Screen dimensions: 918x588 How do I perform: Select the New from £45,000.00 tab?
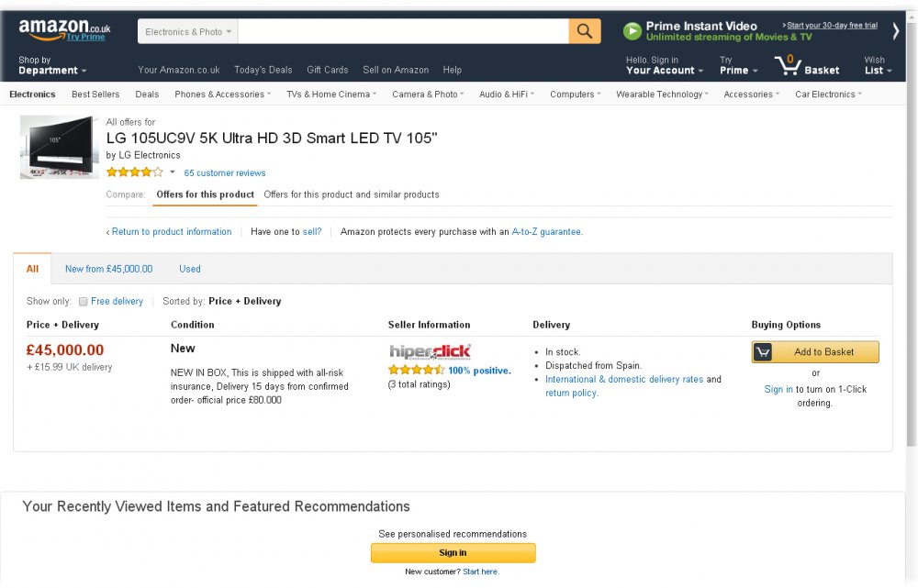108,269
